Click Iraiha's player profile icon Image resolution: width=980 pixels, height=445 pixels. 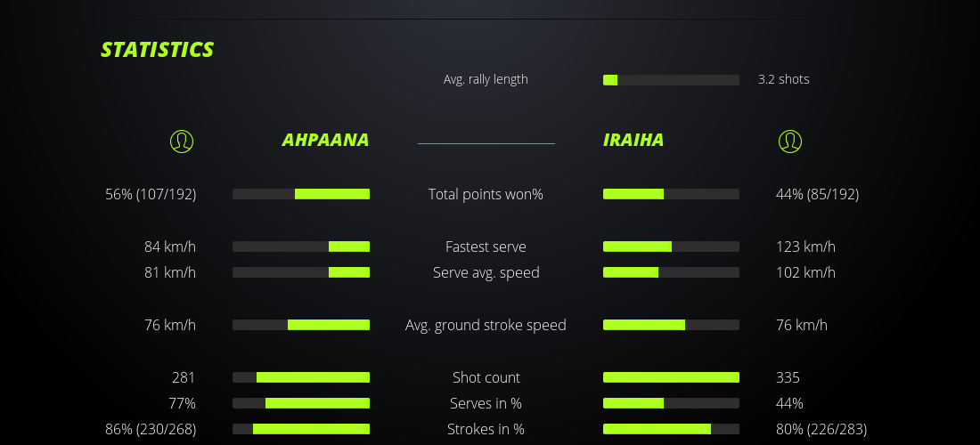(x=789, y=141)
